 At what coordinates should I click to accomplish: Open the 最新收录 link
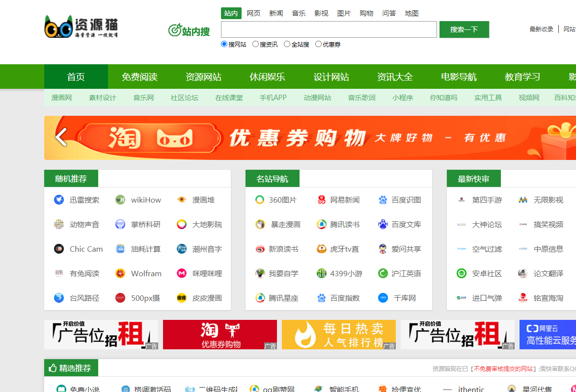point(541,29)
